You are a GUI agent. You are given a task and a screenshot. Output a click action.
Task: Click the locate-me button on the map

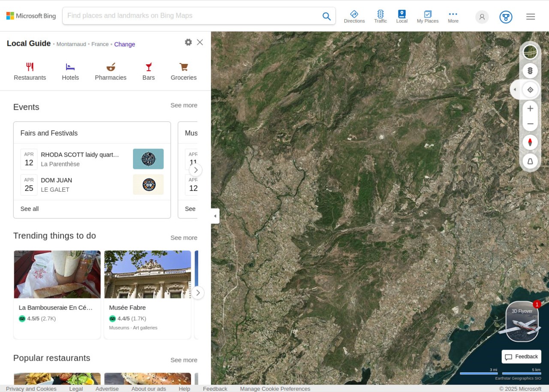tap(530, 90)
